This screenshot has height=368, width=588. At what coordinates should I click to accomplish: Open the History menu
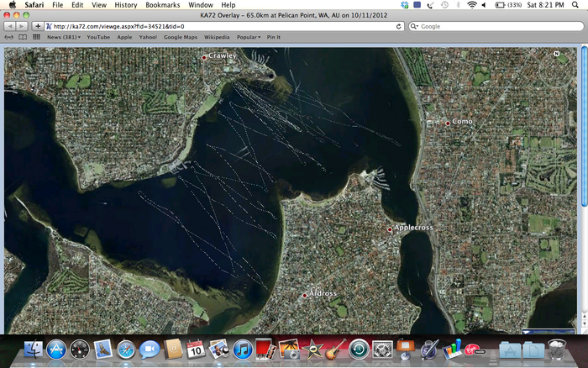(125, 5)
